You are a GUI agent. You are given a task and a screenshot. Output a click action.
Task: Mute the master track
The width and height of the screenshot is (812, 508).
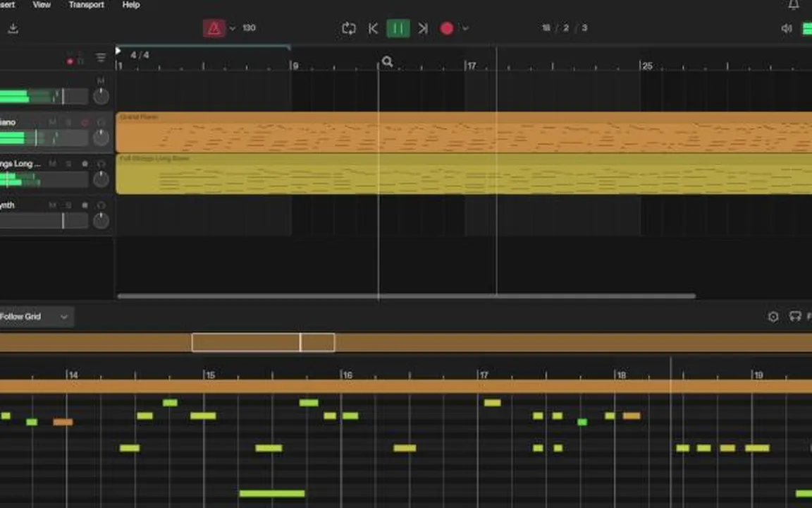point(101,80)
